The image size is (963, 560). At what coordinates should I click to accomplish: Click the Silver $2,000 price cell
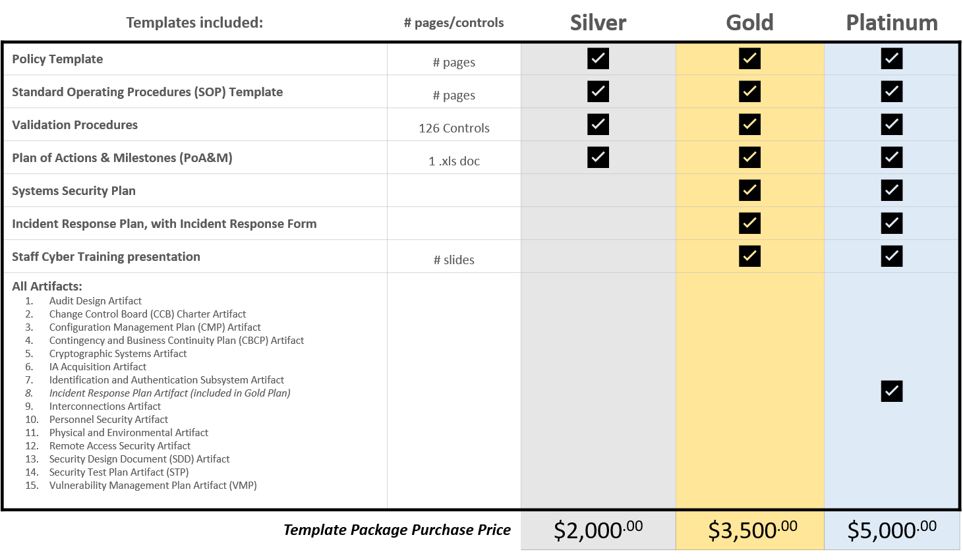point(598,530)
